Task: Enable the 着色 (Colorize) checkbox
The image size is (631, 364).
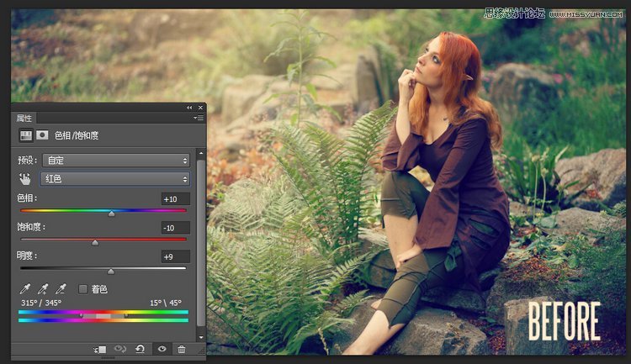Action: point(83,289)
